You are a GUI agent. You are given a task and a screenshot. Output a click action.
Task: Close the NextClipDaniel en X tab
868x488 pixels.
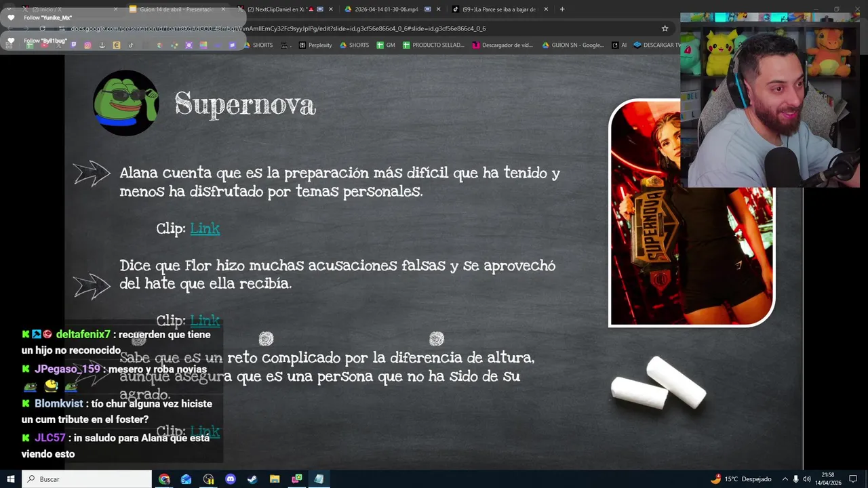tap(330, 9)
